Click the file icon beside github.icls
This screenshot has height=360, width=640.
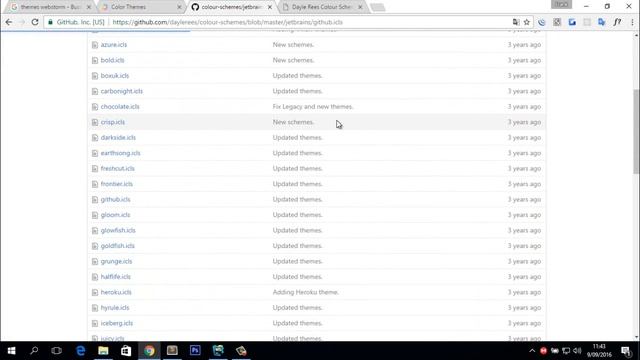tap(95, 200)
